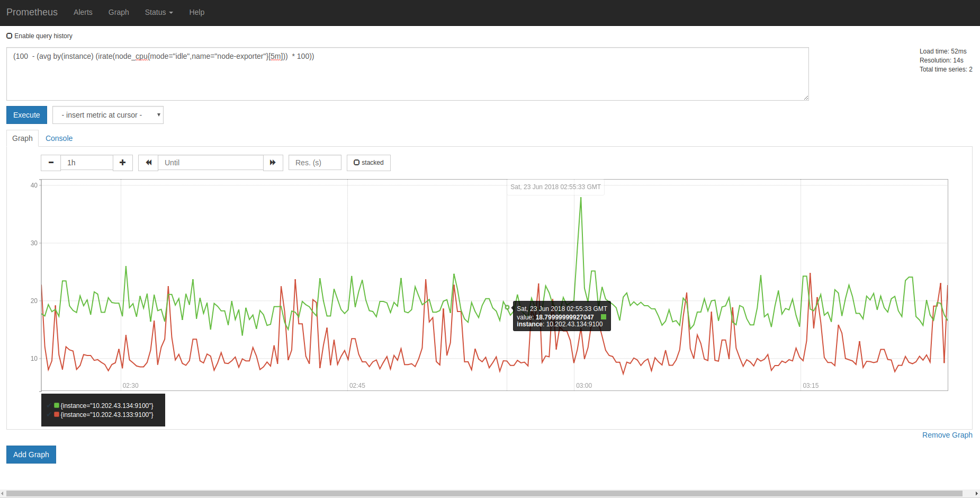This screenshot has height=498, width=980.
Task: Execute the CPU usage query
Action: (x=26, y=115)
